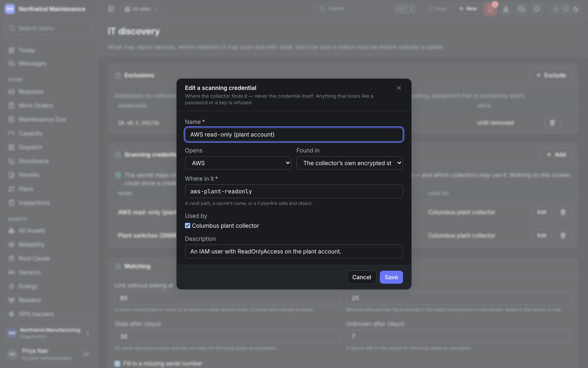Click the Description input field
The width and height of the screenshot is (588, 368).
pos(294,251)
